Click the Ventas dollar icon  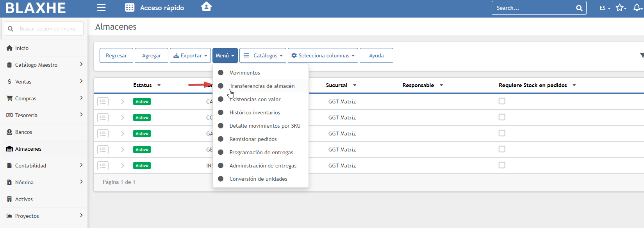pyautogui.click(x=9, y=82)
